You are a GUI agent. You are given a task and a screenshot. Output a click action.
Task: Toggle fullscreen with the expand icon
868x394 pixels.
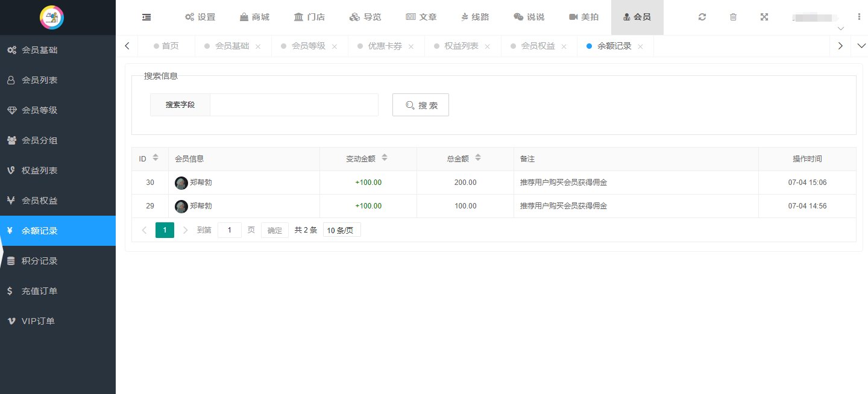tap(764, 17)
